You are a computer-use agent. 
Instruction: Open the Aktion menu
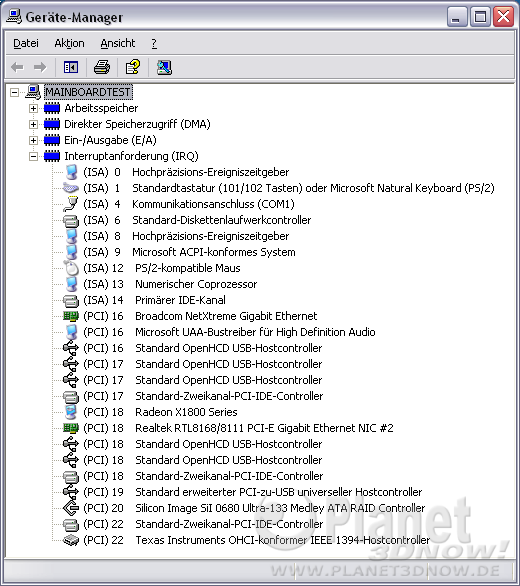point(70,43)
